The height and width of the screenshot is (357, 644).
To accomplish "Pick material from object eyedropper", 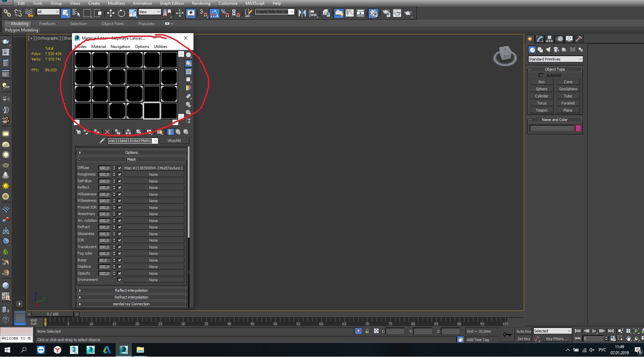I will click(102, 141).
